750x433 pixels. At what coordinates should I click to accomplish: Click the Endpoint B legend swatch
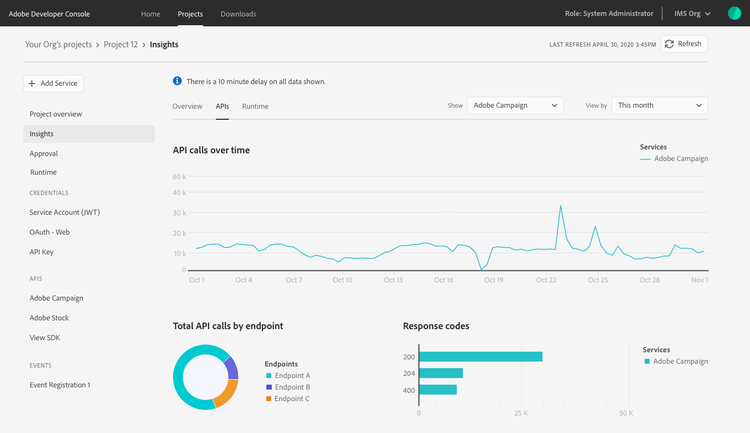point(269,387)
